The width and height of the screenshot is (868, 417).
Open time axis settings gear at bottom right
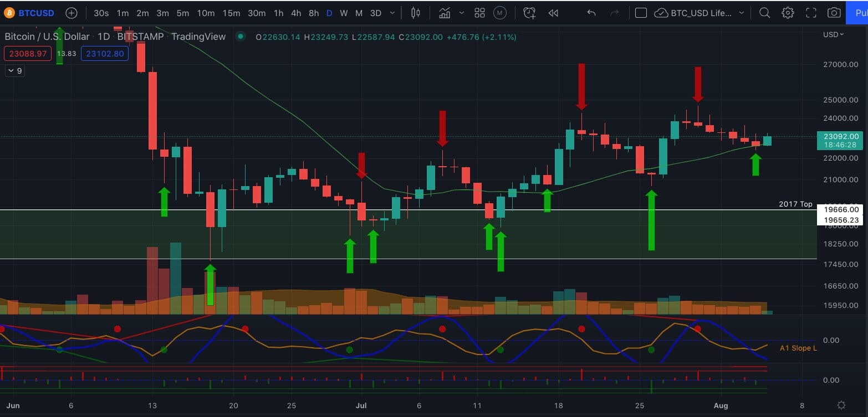(841, 405)
